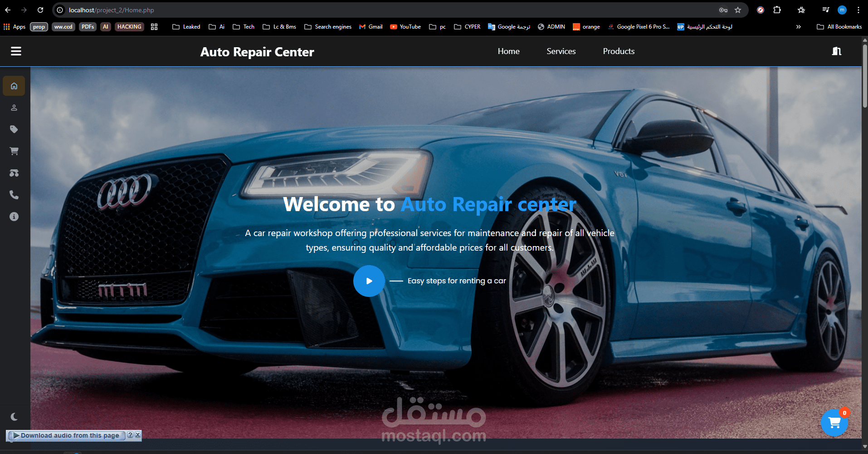Select the home icon in the sidebar

14,86
